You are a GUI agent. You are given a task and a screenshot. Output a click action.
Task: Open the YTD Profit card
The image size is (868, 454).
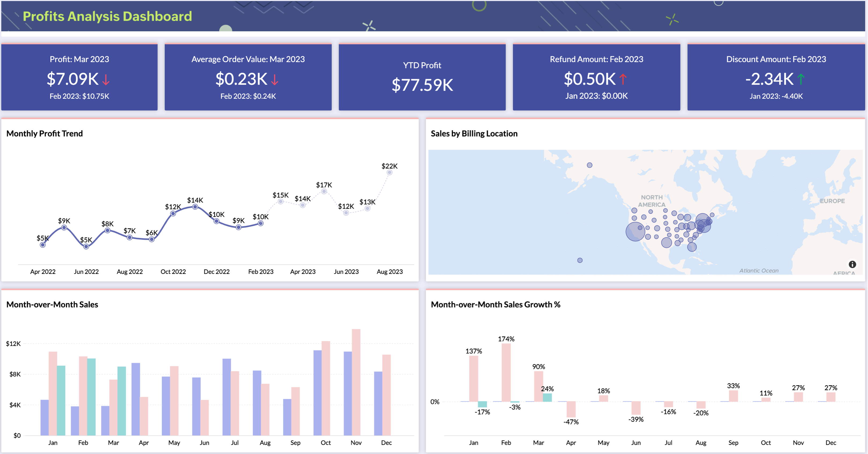click(422, 77)
